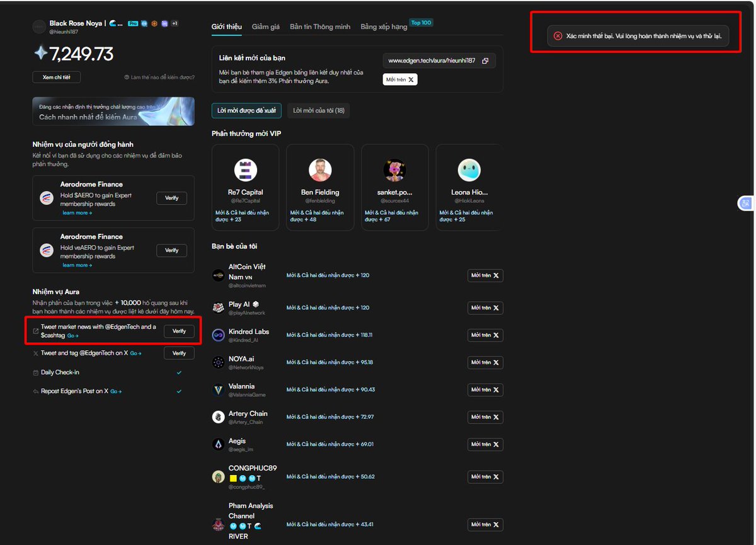Viewport: 756px width, 545px height.
Task: Click the Pro badge next to the username
Action: point(133,23)
